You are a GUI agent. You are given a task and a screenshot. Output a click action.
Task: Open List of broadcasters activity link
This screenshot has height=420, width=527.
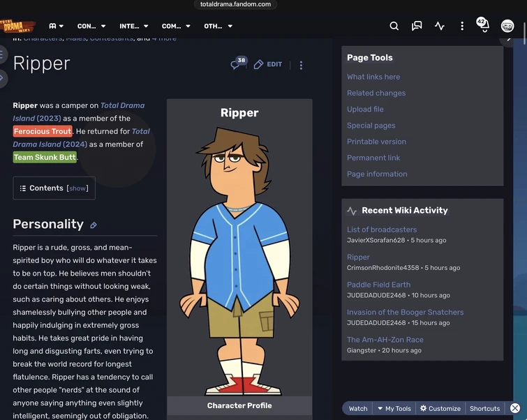click(382, 230)
